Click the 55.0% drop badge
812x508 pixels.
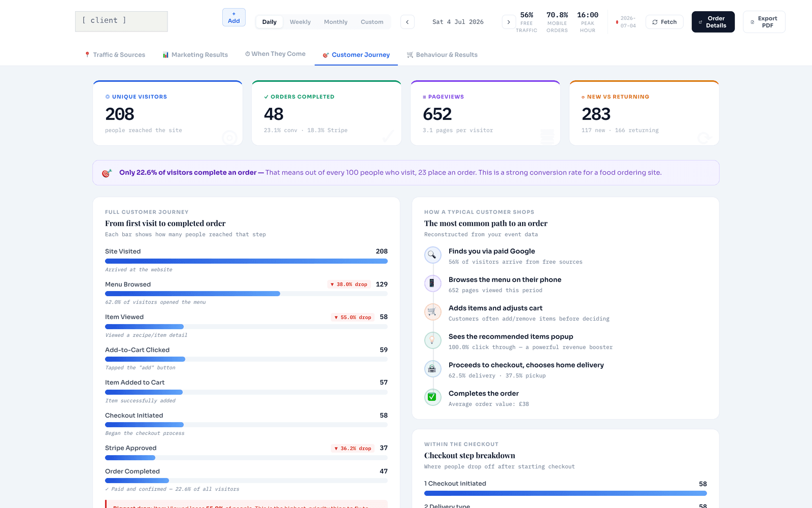click(353, 317)
